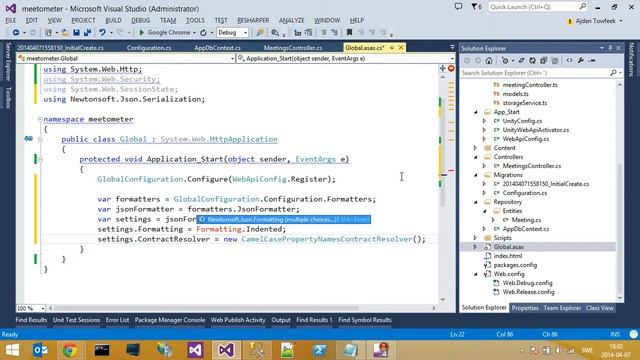This screenshot has width=640, height=360.
Task: Collapse the App_Start folder
Action: [x=476, y=112]
